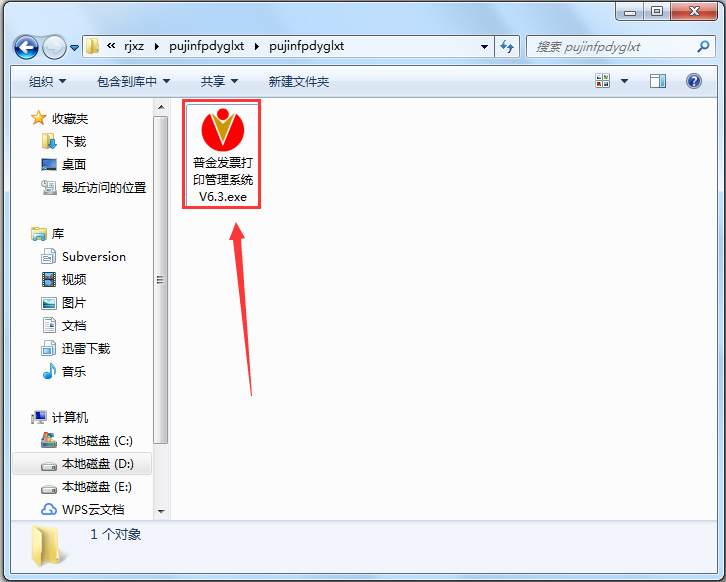Open the view options dropdown arrow
The width and height of the screenshot is (726, 582).
coord(624,81)
